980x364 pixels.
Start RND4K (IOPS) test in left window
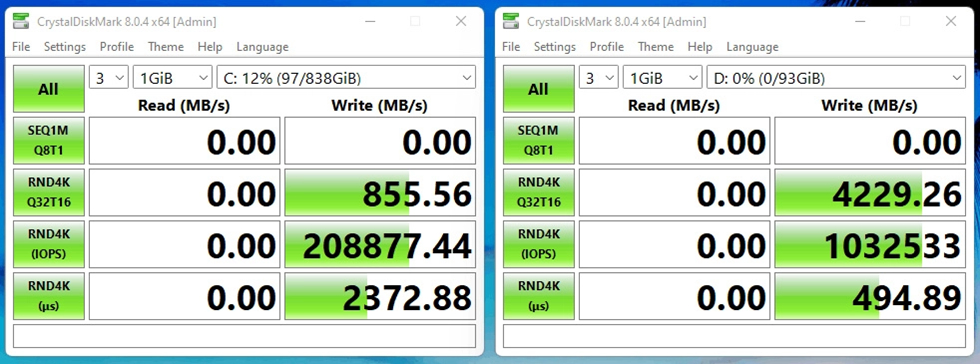pos(48,244)
